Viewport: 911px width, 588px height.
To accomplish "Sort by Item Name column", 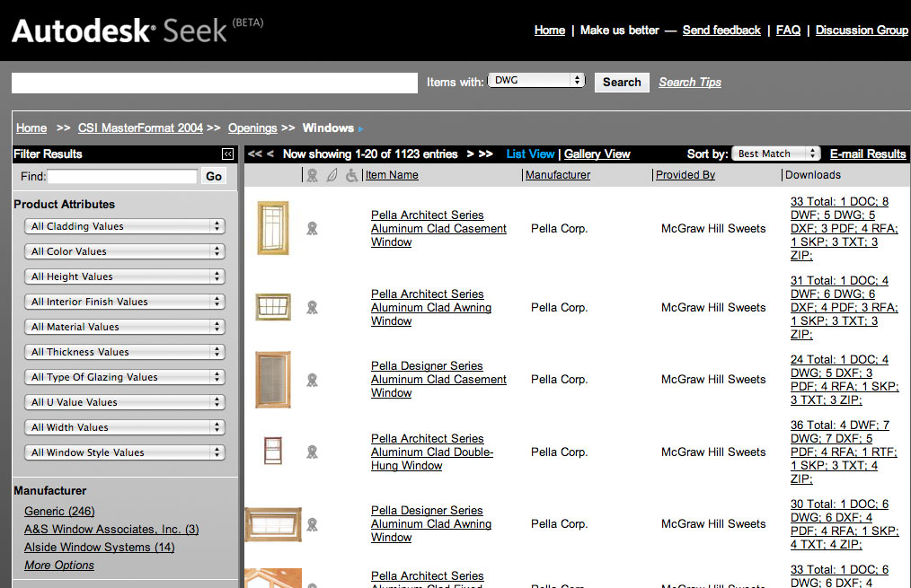I will tap(392, 175).
